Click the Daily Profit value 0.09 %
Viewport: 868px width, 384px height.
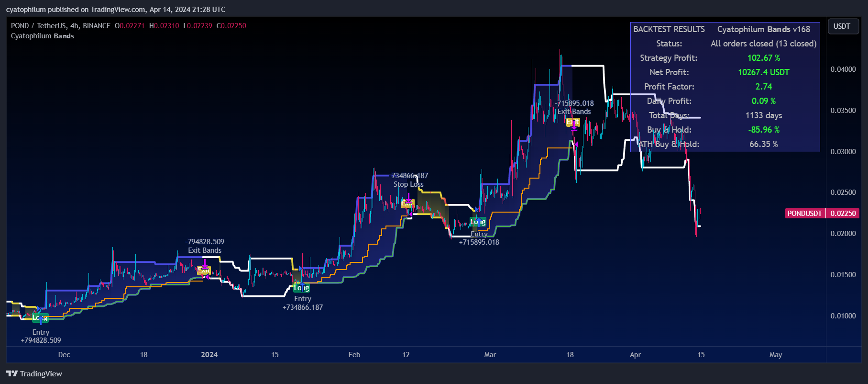coord(764,101)
